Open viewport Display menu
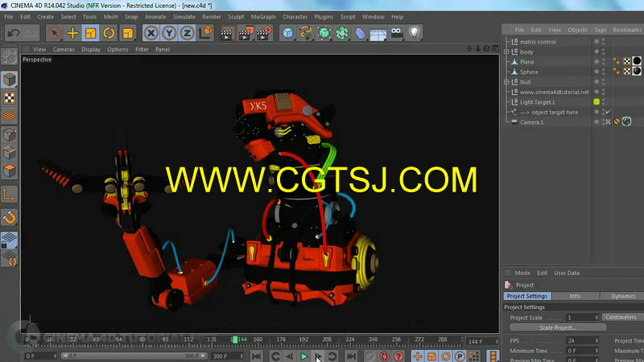Image resolution: width=644 pixels, height=362 pixels. coord(91,49)
